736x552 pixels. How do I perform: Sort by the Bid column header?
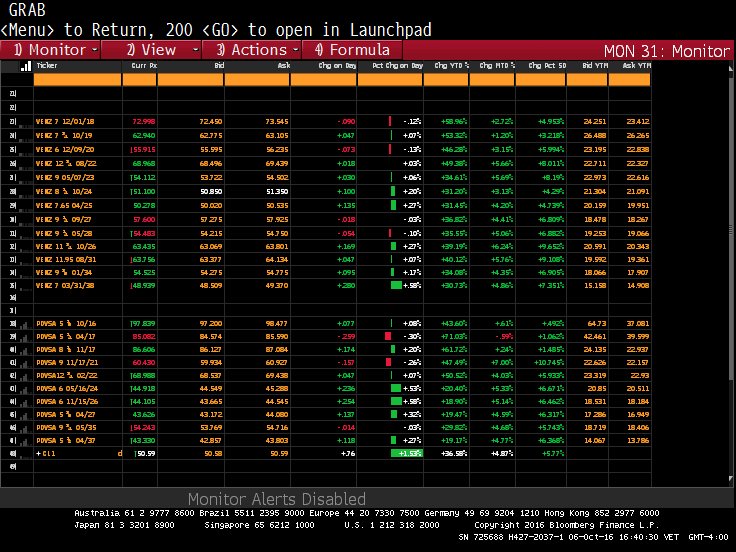[219, 66]
